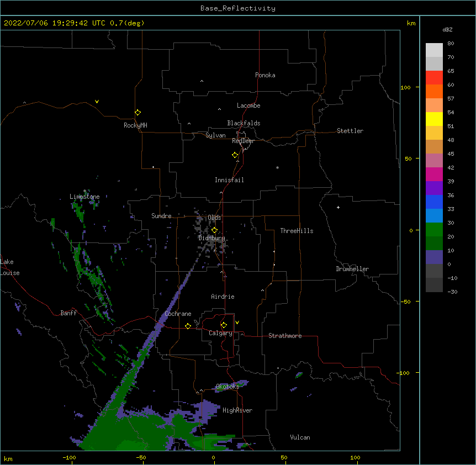This screenshot has width=476, height=465.
Task: Click the ThreeHills label
Action: click(297, 231)
